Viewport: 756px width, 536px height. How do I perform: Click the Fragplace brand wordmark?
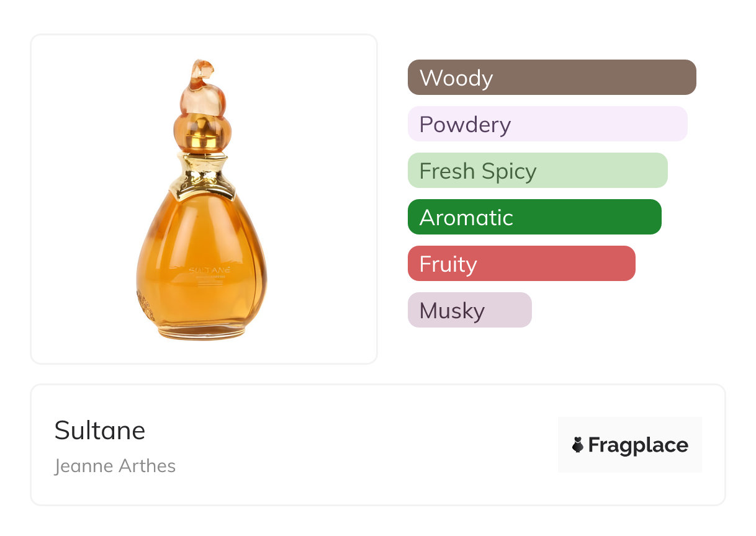tap(638, 445)
